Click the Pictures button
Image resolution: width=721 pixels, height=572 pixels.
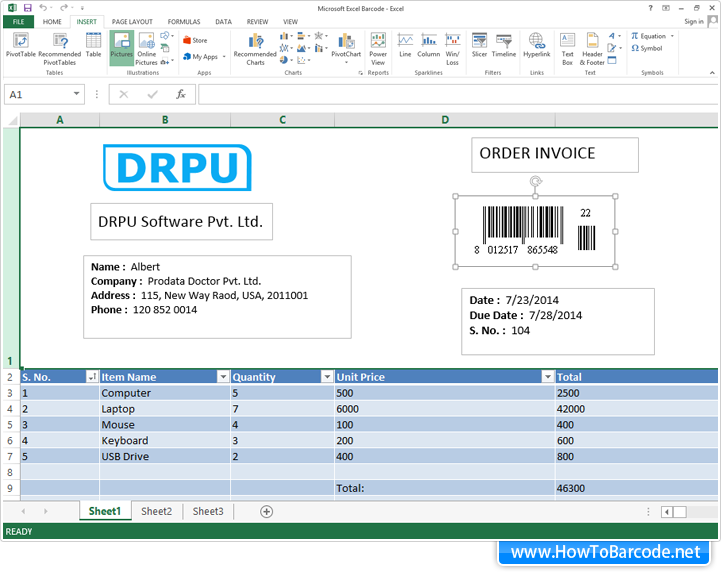click(122, 48)
